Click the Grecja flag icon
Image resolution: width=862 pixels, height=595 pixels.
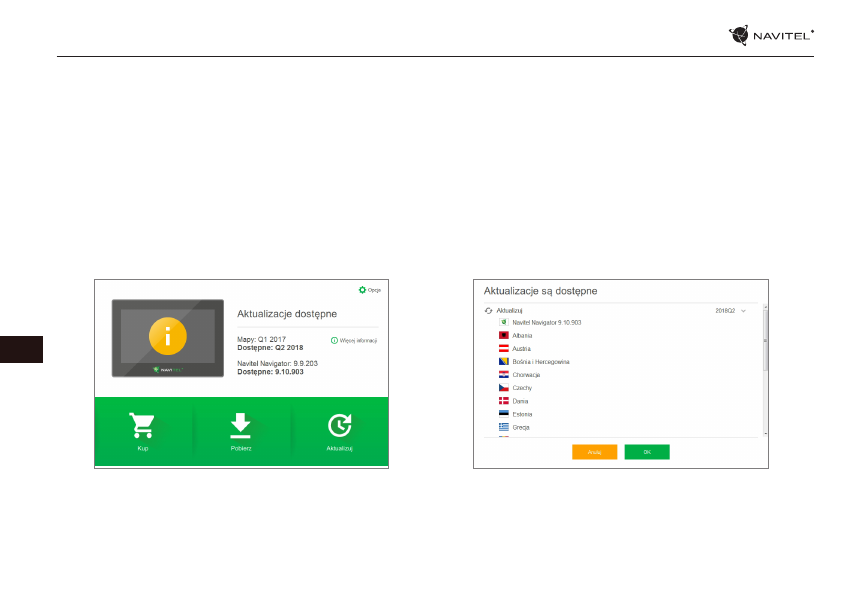click(x=504, y=427)
